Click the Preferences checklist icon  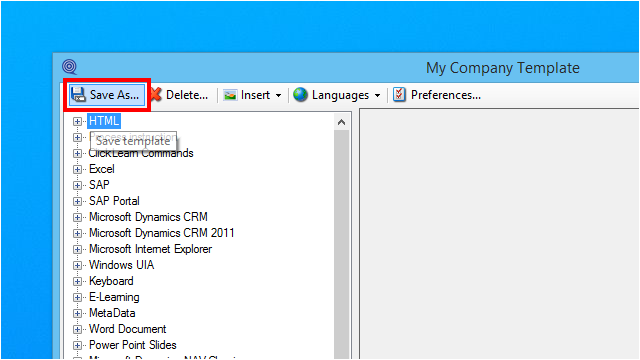(x=399, y=95)
